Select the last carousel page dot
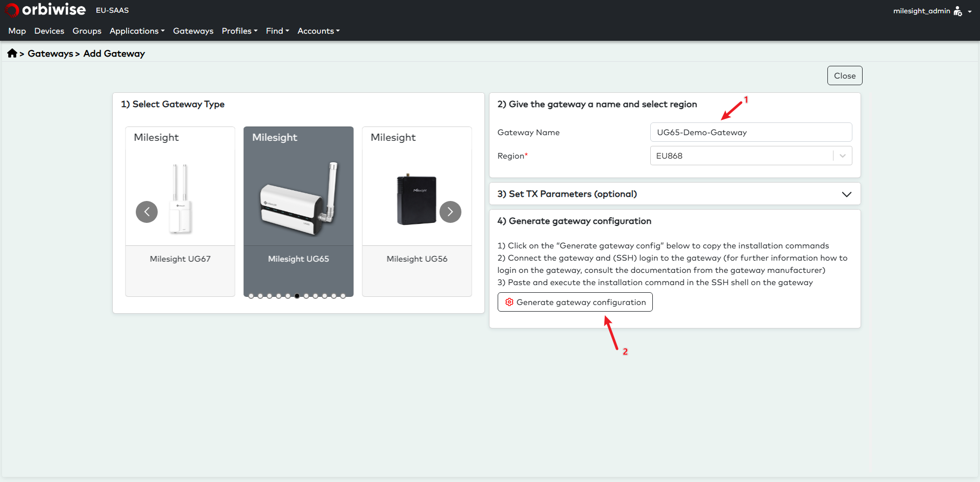 click(x=343, y=296)
